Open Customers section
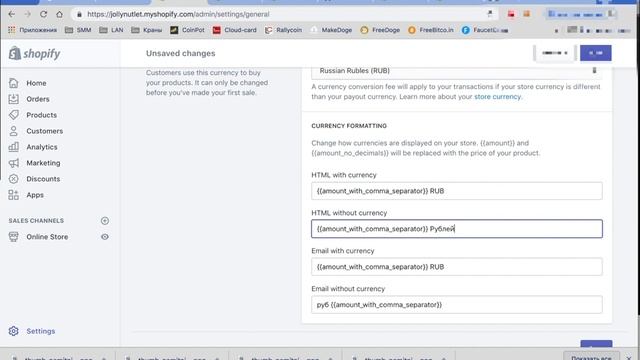The image size is (640, 360). click(44, 131)
